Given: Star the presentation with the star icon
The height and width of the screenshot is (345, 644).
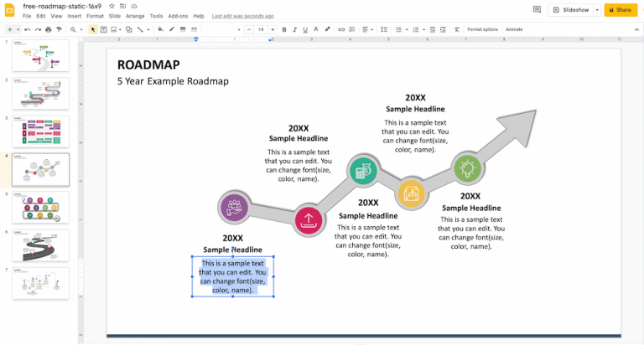Looking at the screenshot, I should click(112, 6).
